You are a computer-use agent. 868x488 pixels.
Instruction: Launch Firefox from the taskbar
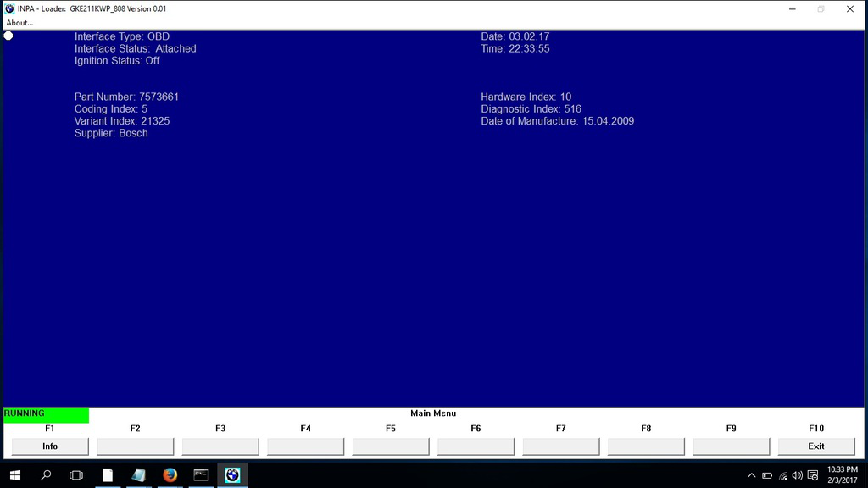(170, 475)
